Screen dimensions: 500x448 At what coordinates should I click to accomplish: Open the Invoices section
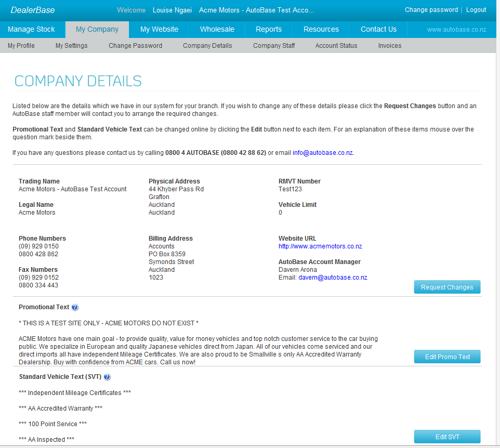point(389,46)
